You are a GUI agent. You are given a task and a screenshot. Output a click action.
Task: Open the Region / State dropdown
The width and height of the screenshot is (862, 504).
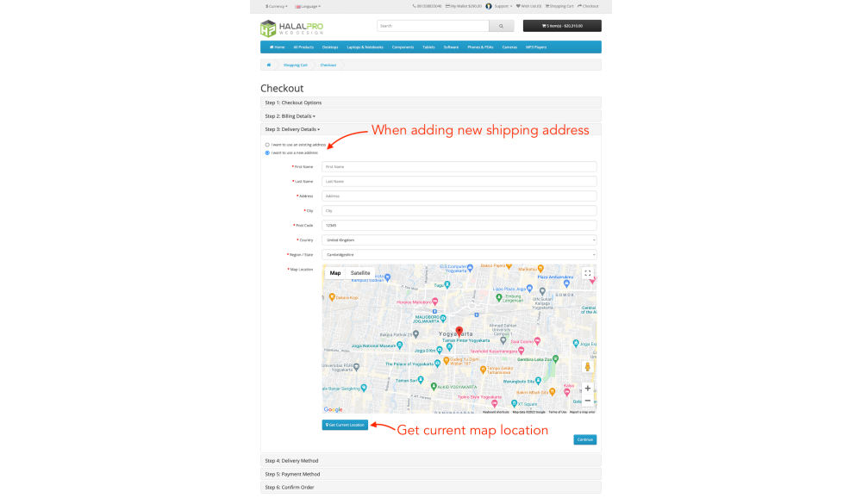(459, 254)
